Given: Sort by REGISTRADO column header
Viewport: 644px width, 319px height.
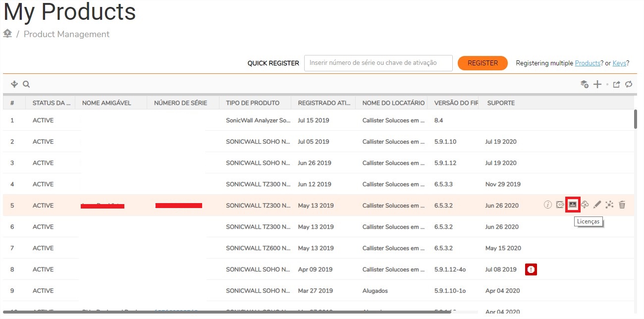Looking at the screenshot, I should tap(323, 103).
